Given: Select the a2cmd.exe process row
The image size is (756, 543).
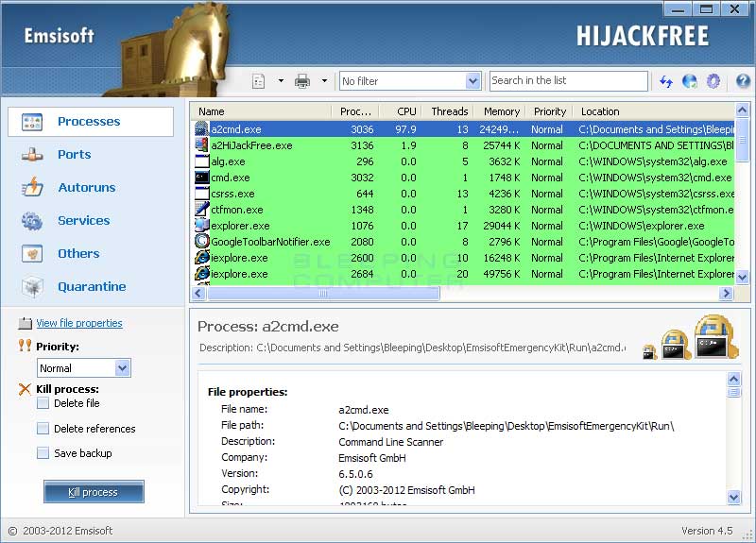Looking at the screenshot, I should (x=464, y=129).
